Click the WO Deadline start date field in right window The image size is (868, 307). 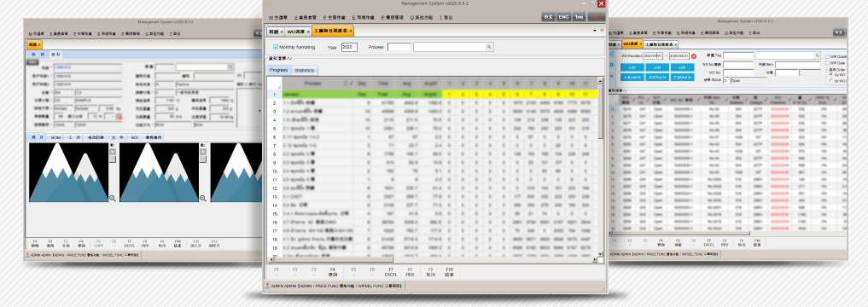point(652,56)
